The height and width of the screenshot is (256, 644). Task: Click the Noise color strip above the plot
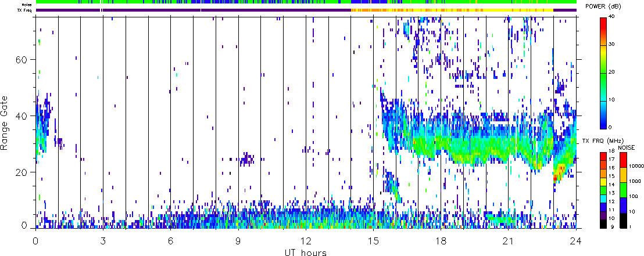point(306,2)
